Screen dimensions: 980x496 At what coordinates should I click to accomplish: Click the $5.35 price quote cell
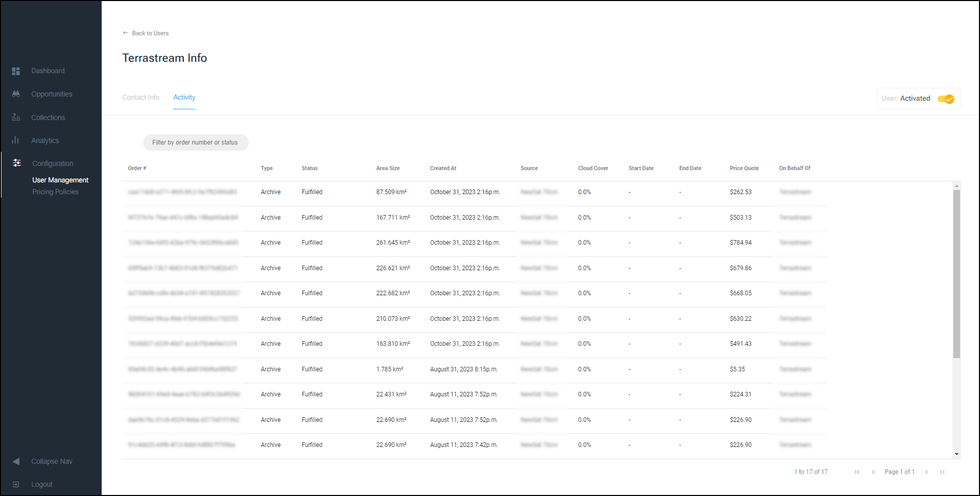pos(737,369)
